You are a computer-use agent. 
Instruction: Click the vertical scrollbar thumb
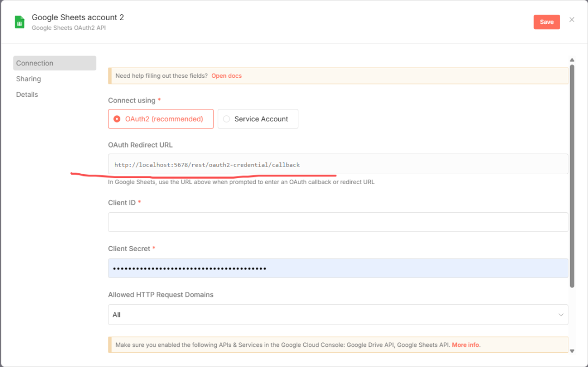click(x=572, y=174)
